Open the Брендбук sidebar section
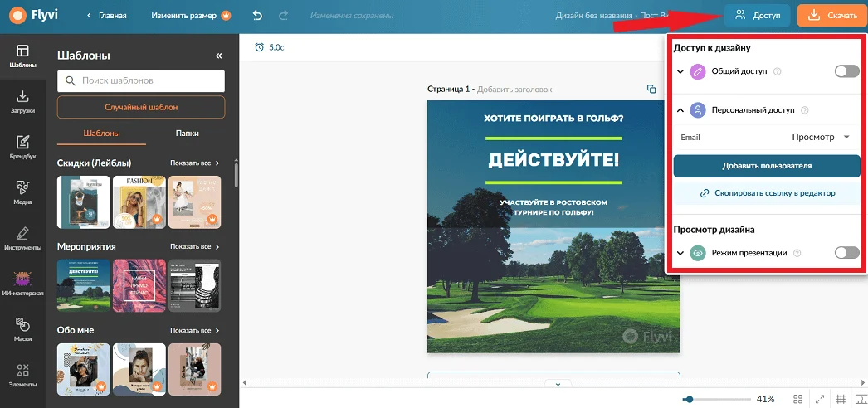This screenshot has height=408, width=868. tap(22, 147)
